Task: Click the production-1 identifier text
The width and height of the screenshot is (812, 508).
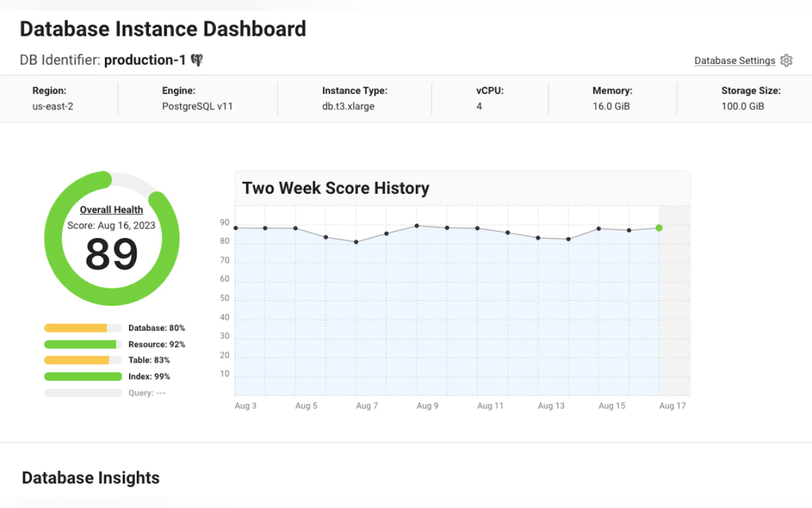Action: click(145, 60)
